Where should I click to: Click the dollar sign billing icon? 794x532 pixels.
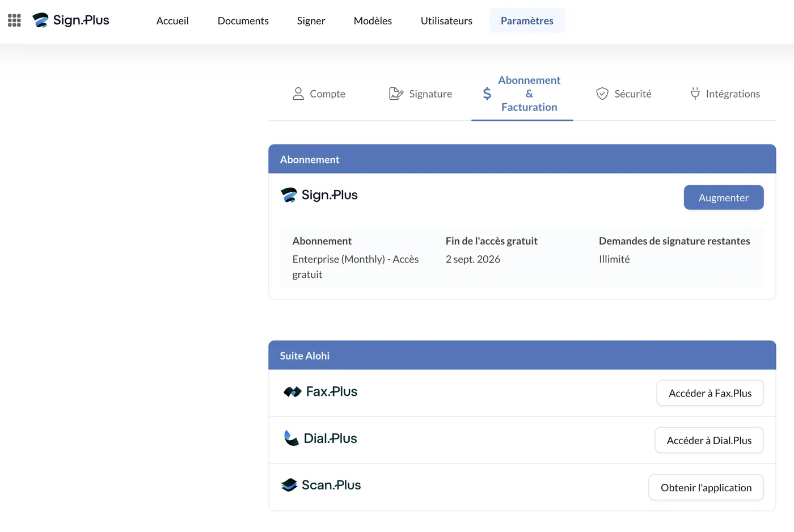tap(487, 94)
